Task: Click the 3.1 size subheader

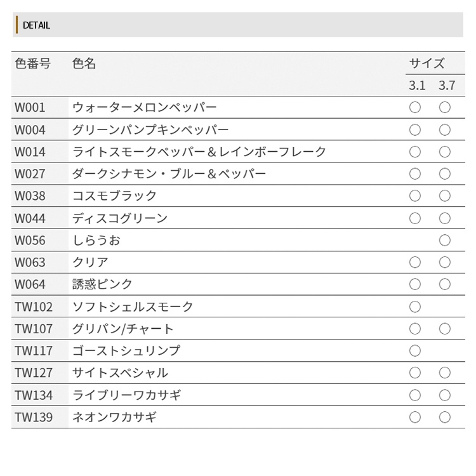Action: pos(417,85)
